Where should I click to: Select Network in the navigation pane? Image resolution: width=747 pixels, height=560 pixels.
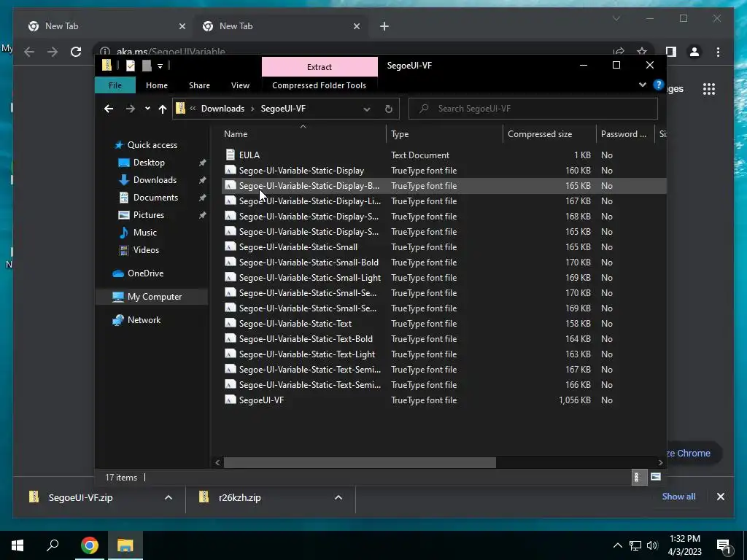pyautogui.click(x=144, y=320)
